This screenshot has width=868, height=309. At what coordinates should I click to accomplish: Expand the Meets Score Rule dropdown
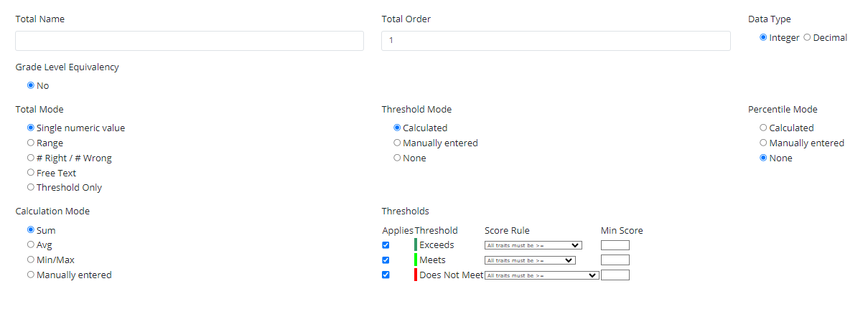pos(530,260)
